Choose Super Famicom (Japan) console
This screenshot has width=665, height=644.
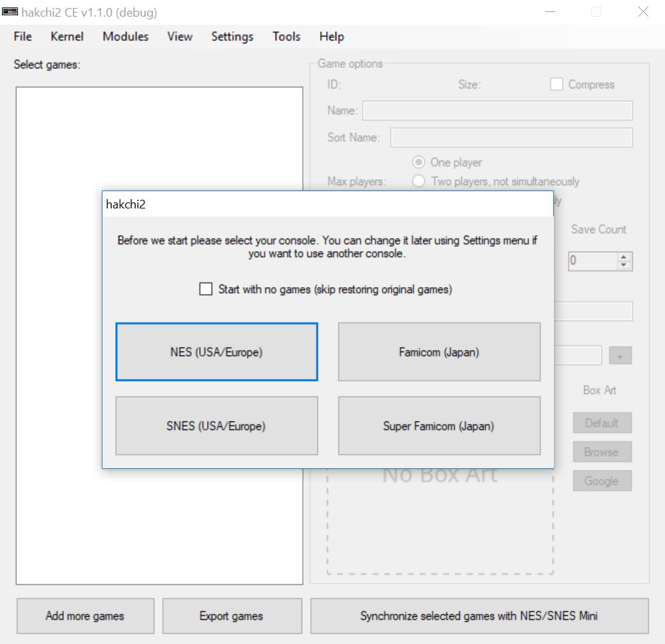click(x=439, y=426)
